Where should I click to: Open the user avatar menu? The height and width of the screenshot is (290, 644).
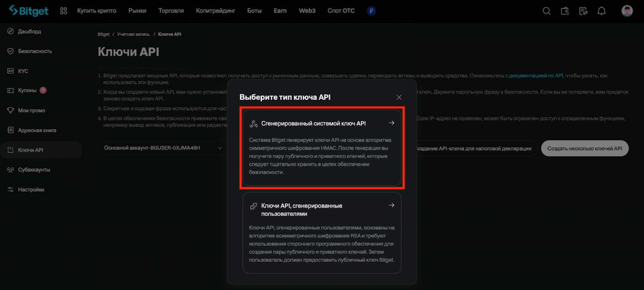(x=627, y=11)
